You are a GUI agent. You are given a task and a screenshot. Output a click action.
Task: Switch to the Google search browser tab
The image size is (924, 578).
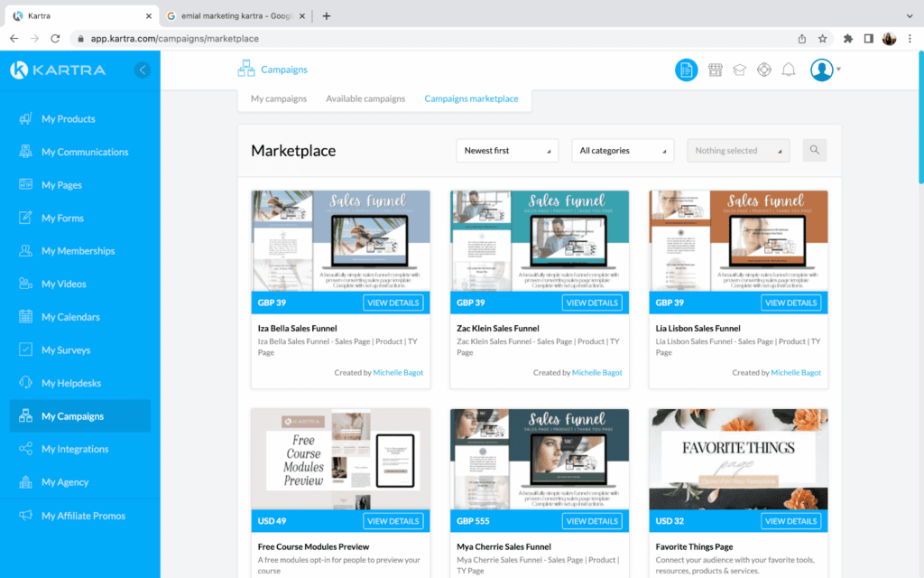click(x=236, y=16)
